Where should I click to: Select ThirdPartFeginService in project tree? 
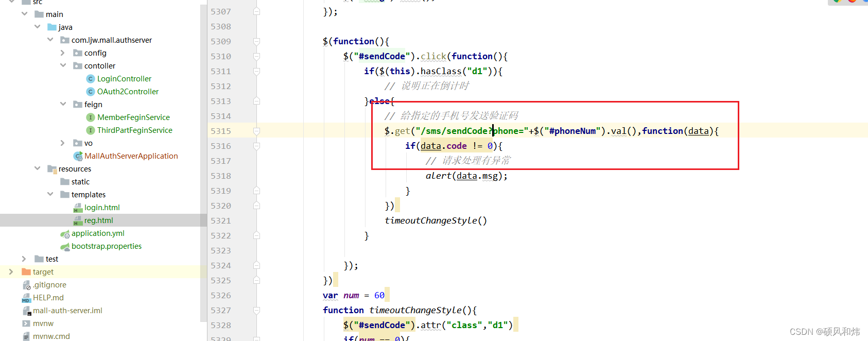[x=135, y=130]
